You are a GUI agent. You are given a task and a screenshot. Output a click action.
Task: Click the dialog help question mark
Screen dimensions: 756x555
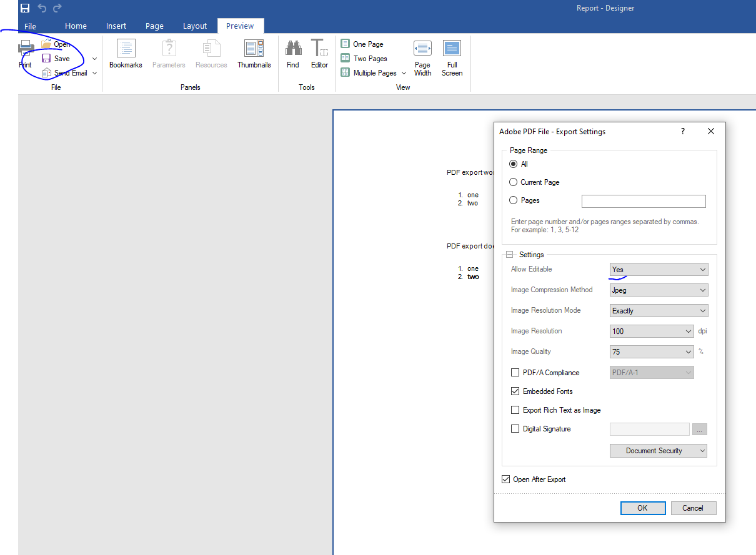pos(682,131)
